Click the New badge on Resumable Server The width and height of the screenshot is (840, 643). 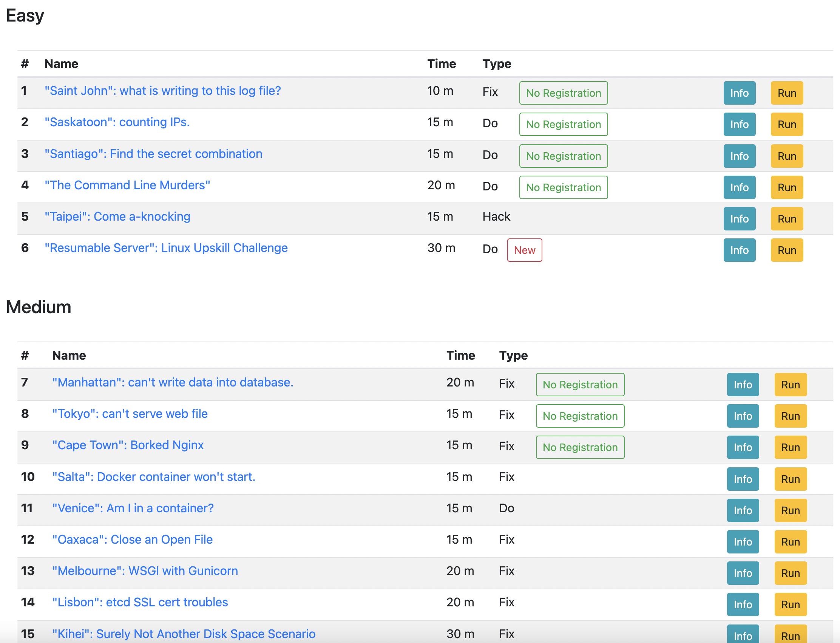[524, 250]
